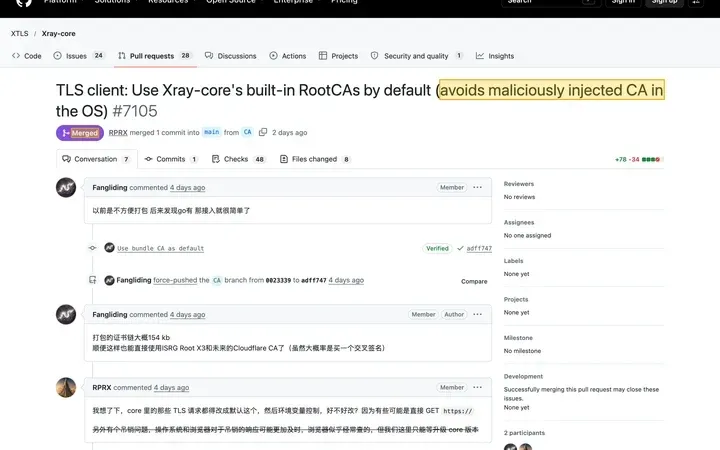Image resolution: width=720 pixels, height=450 pixels.
Task: Click the force-push timeline event icon
Action: [92, 280]
